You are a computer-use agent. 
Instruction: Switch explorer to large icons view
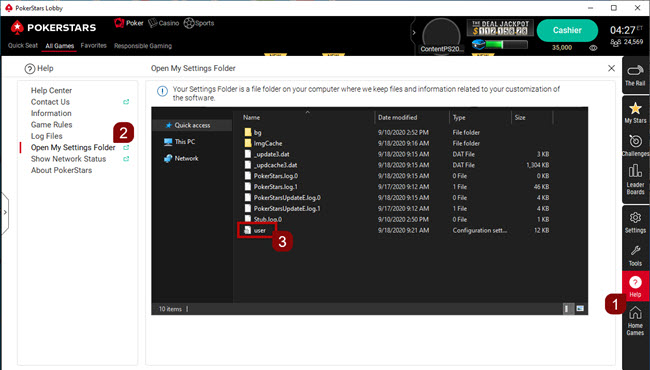580,309
